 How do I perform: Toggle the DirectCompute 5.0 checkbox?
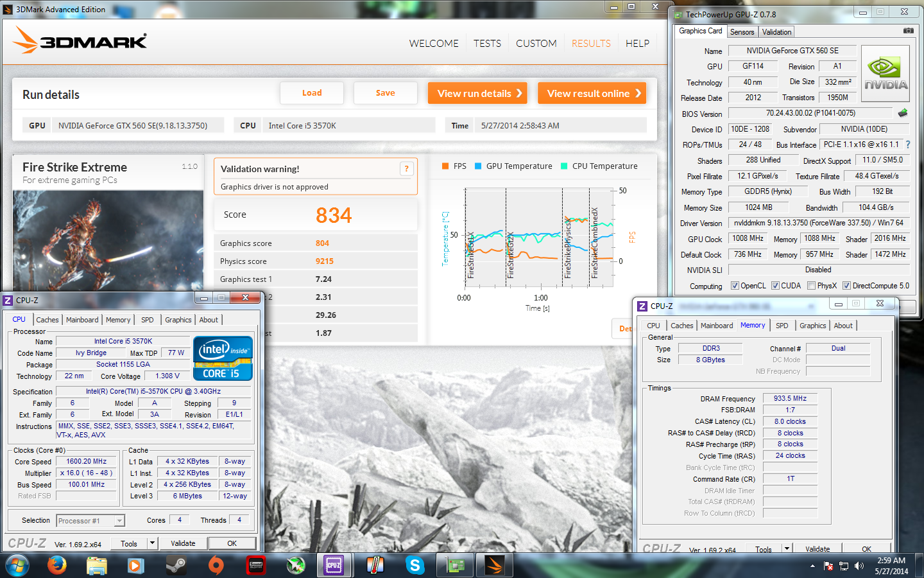(846, 286)
